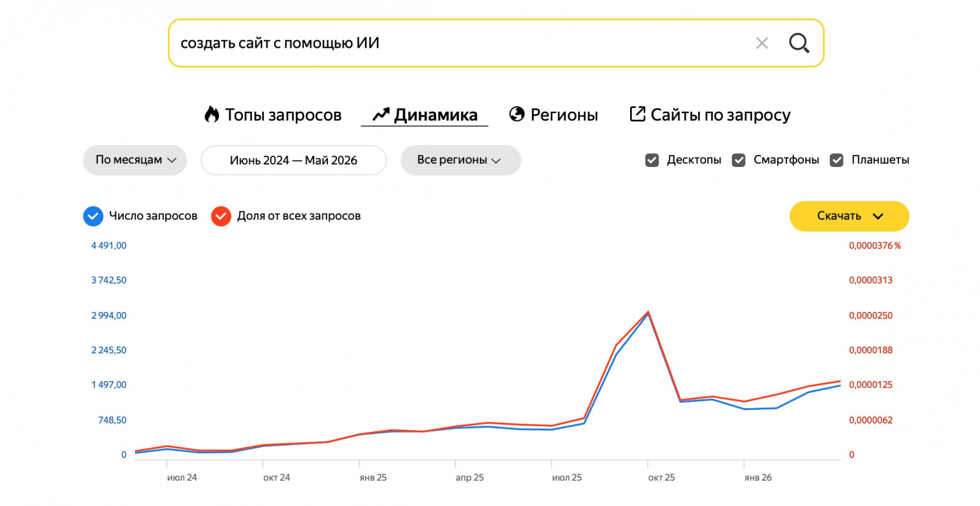Click the окт 24 label on the x-axis

coord(277,478)
